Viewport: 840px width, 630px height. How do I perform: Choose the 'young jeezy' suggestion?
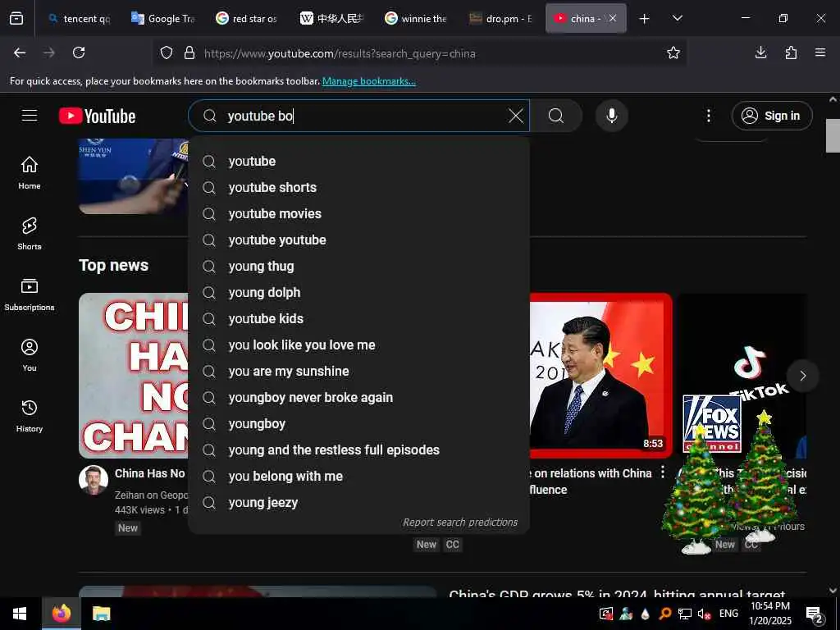coord(359,503)
